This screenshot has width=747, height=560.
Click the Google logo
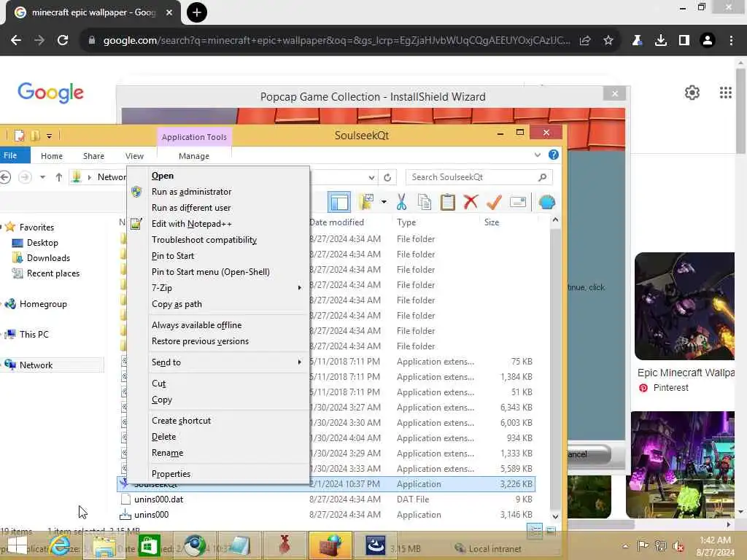click(x=50, y=93)
